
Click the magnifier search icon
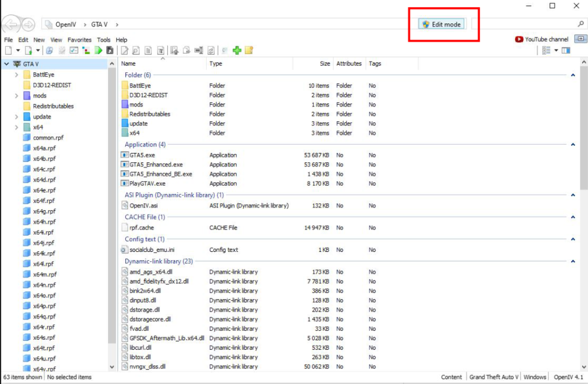581,24
